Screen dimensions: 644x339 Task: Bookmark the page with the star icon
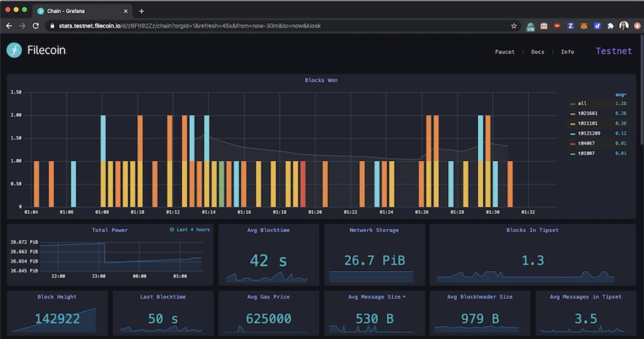pyautogui.click(x=514, y=26)
